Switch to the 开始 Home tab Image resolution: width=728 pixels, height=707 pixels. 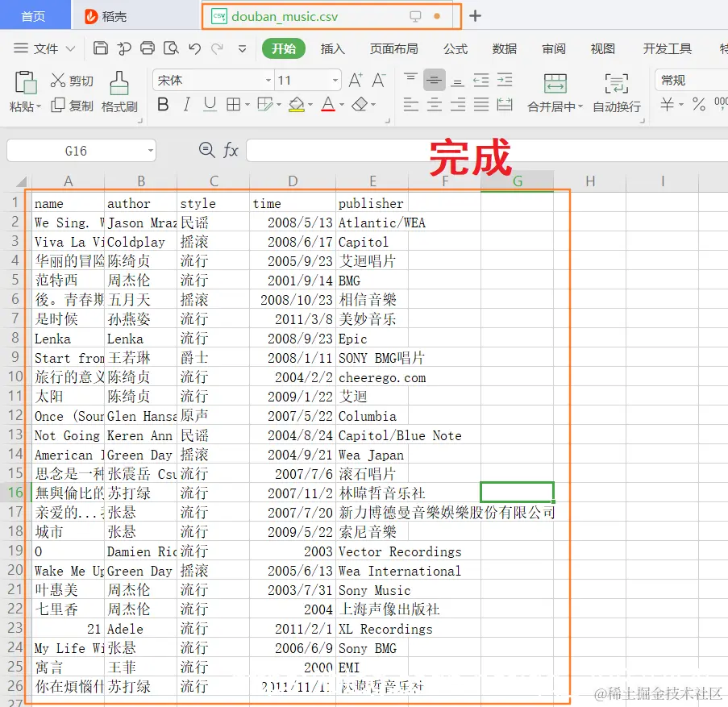(284, 48)
